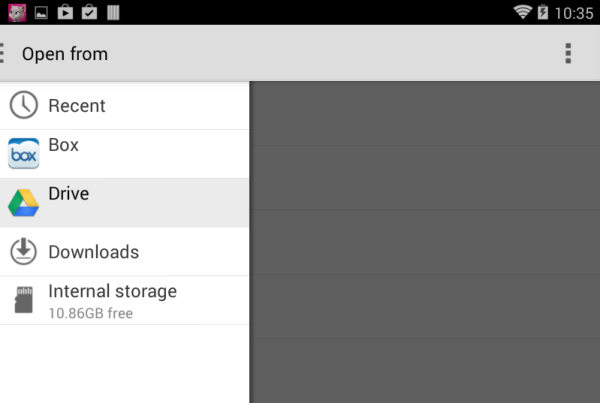Image resolution: width=600 pixels, height=403 pixels.
Task: Click the 10.86GB free storage text
Action: pos(90,313)
